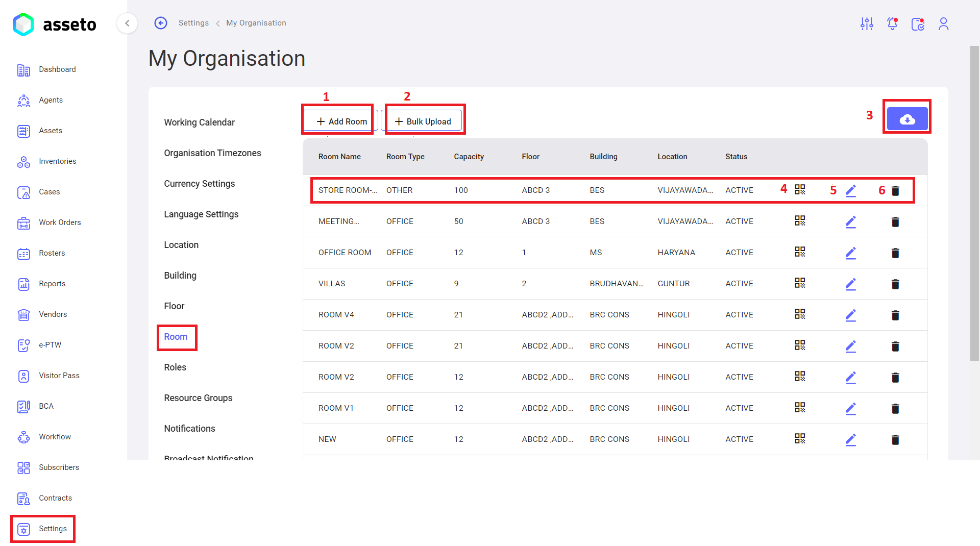Click the page vertical scrollbar
Image resolution: width=980 pixels, height=546 pixels.
974,203
